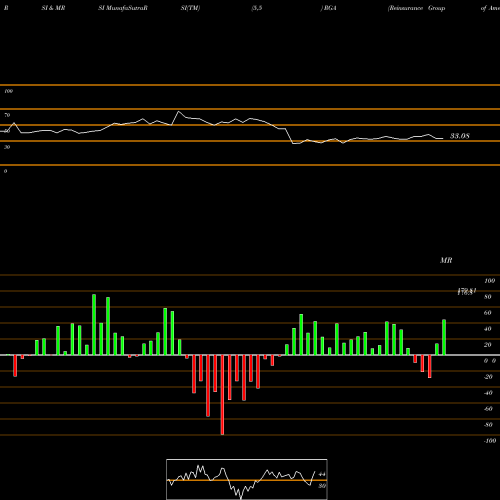Click the longest red MR histogram bar

(x=222, y=395)
